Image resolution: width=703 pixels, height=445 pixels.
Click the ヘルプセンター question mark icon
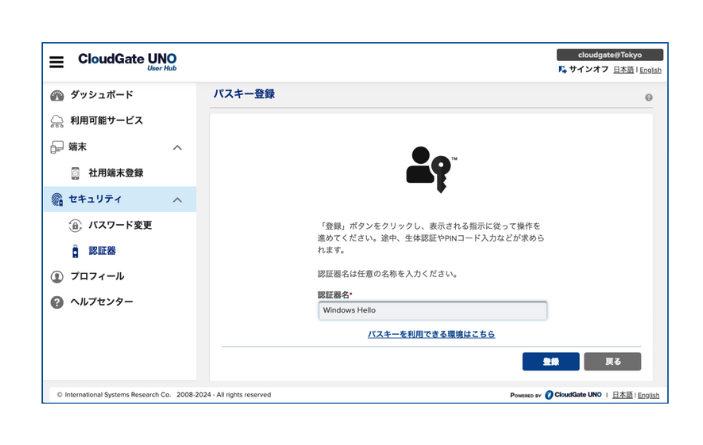[57, 302]
